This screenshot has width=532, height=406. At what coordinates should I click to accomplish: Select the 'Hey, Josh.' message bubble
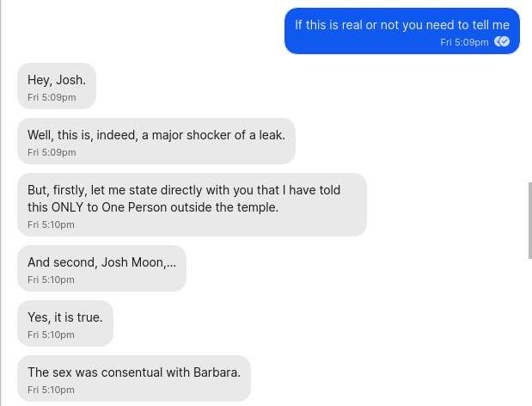tap(57, 85)
